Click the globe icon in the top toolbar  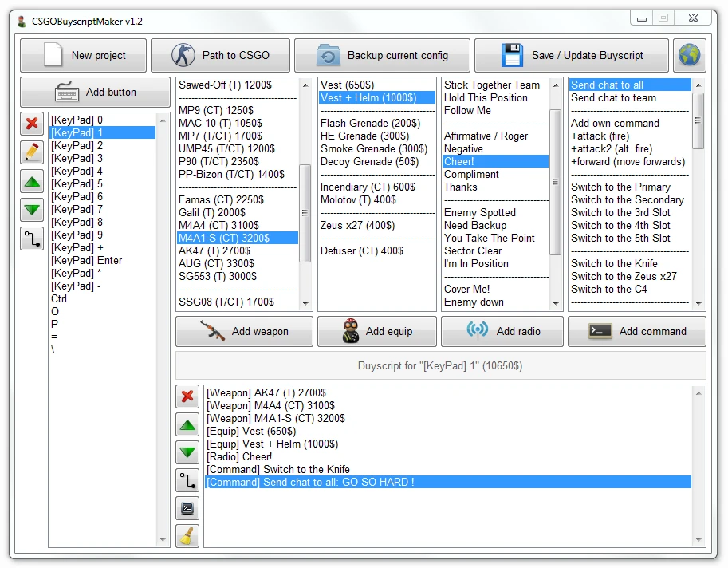689,54
